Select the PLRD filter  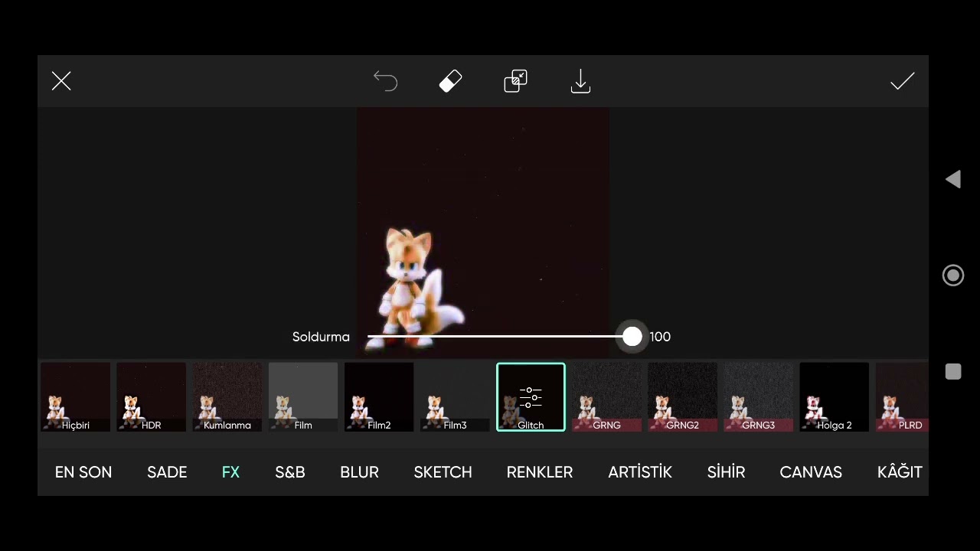coord(902,397)
